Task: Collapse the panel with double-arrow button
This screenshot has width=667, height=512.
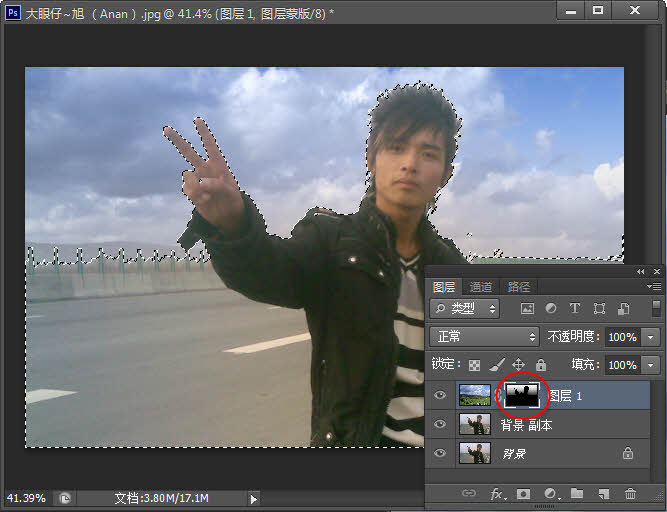Action: (641, 271)
